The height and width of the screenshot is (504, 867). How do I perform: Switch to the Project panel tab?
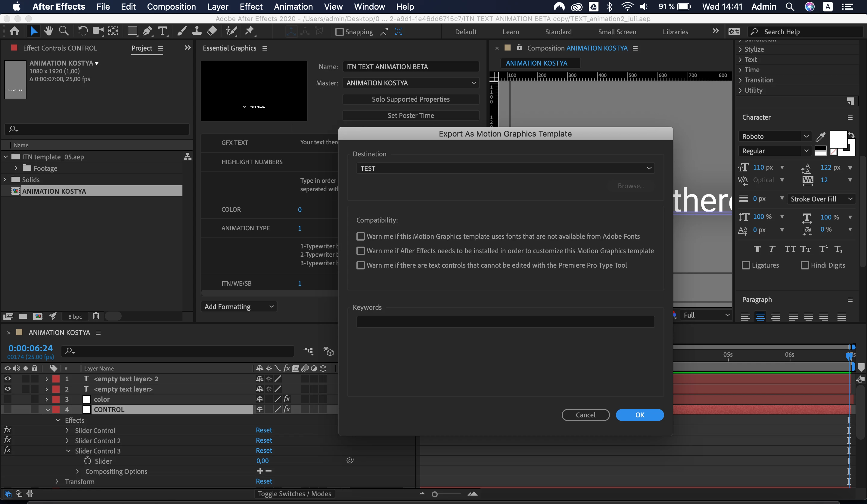[142, 48]
